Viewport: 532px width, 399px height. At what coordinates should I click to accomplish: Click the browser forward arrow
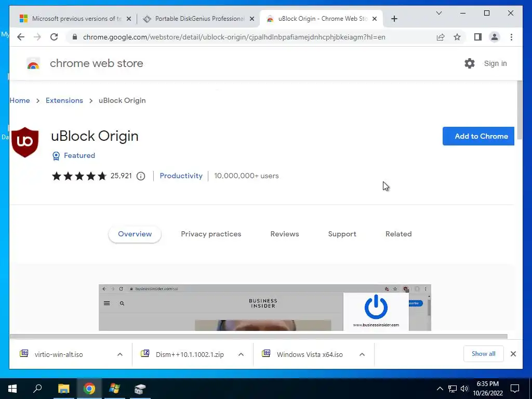(x=37, y=37)
